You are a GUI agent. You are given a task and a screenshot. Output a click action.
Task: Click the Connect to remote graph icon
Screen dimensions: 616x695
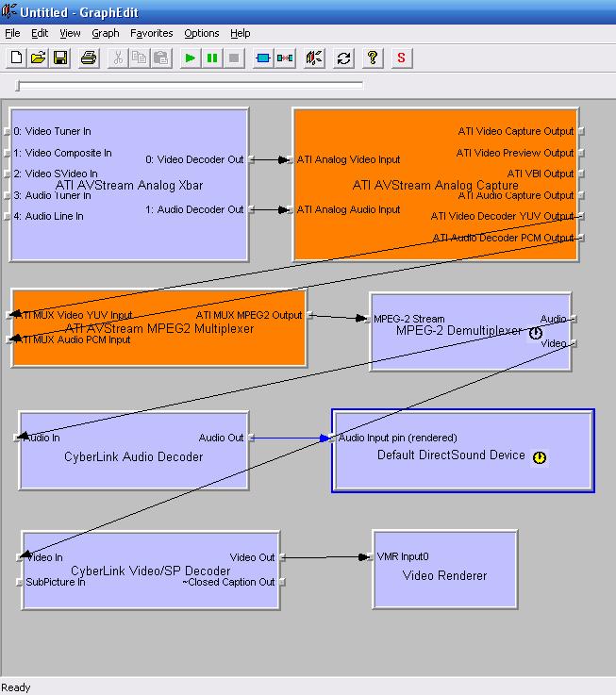tap(314, 58)
